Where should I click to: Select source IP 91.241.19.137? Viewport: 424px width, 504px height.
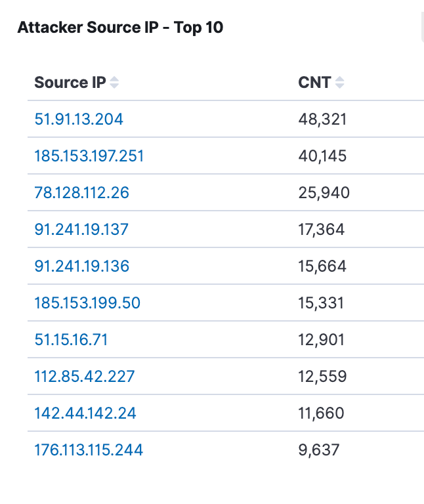point(81,230)
